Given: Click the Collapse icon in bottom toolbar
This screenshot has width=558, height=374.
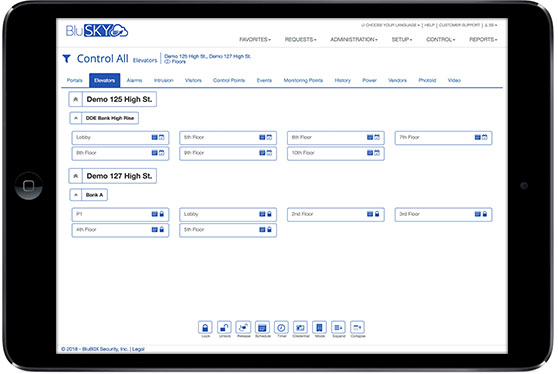Looking at the screenshot, I should coord(358,327).
